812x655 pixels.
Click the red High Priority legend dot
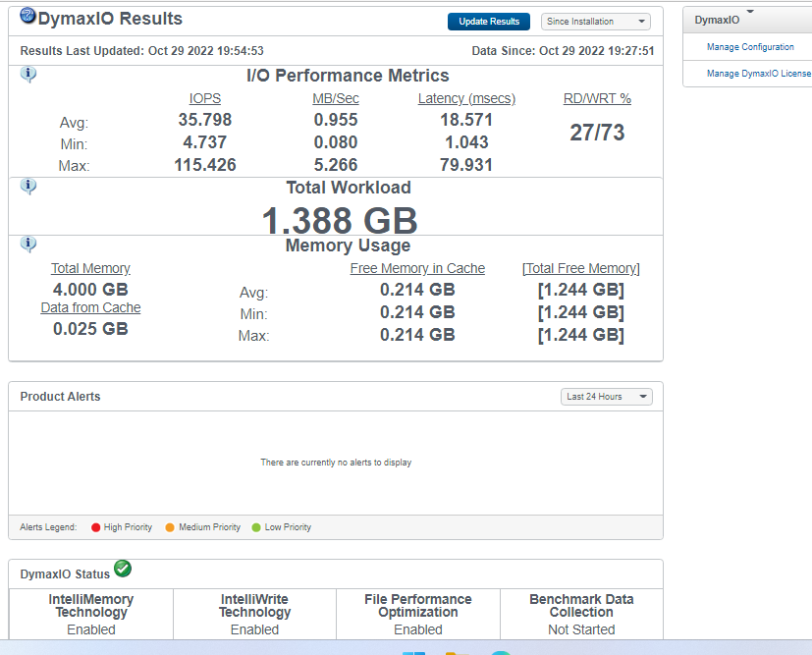click(95, 527)
